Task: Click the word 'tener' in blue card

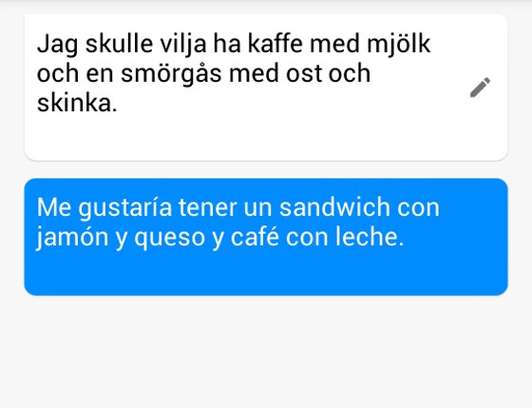Action: (x=208, y=207)
